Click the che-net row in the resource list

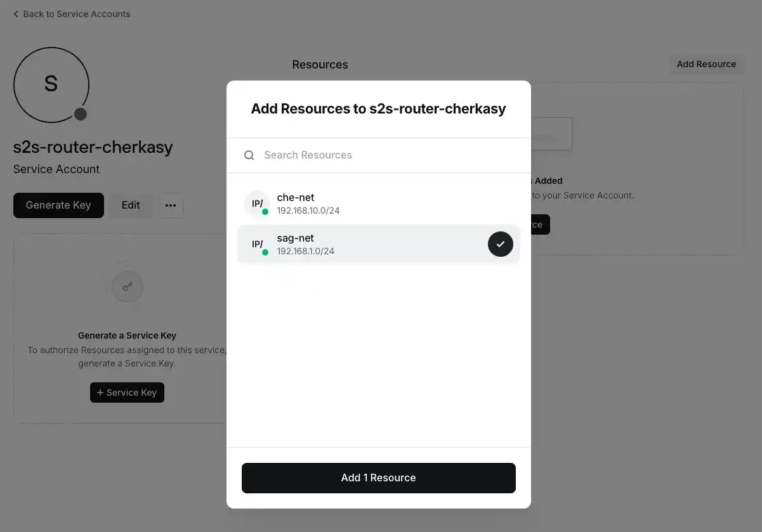(x=378, y=203)
